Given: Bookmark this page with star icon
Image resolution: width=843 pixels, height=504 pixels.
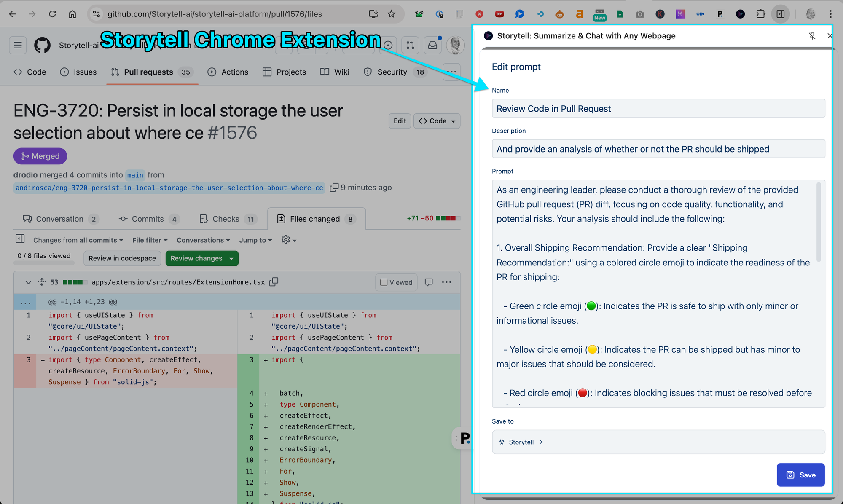Looking at the screenshot, I should [x=392, y=14].
